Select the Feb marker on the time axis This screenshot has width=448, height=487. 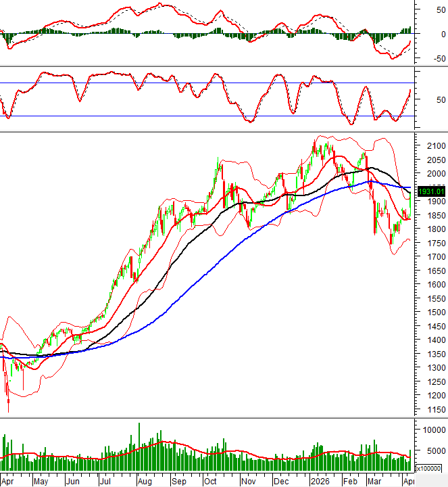[350, 482]
